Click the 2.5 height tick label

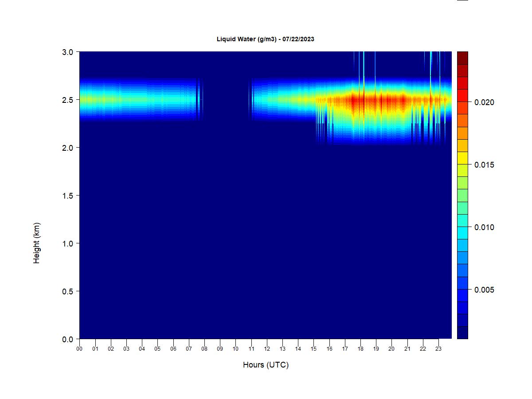click(67, 100)
